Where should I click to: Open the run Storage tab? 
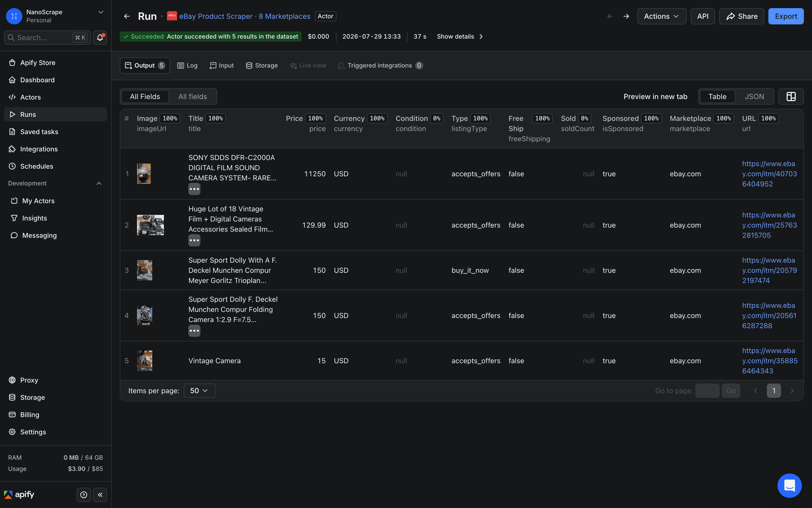(x=262, y=66)
